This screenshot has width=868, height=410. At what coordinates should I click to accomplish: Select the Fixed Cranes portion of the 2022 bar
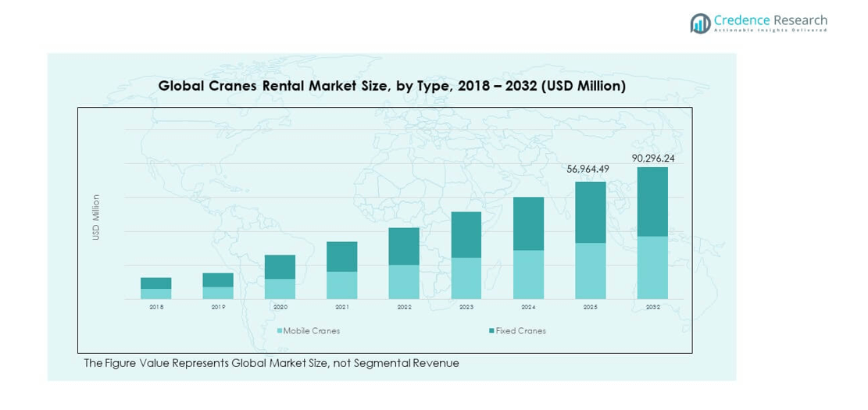(404, 246)
